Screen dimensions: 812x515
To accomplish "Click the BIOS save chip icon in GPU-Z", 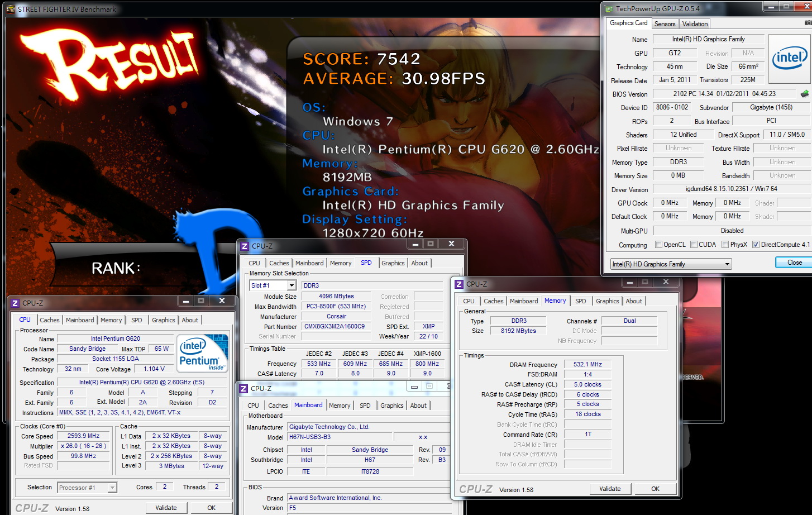I will coord(804,94).
